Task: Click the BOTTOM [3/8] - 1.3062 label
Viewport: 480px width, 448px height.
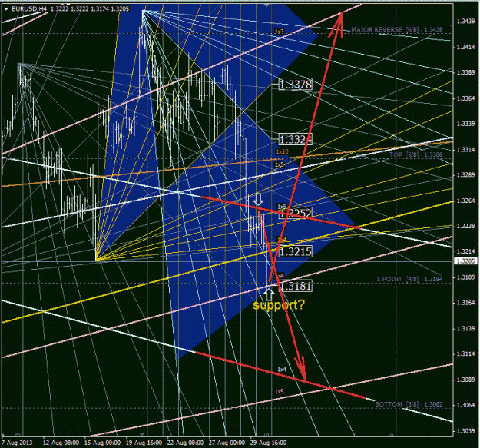Action: point(409,404)
